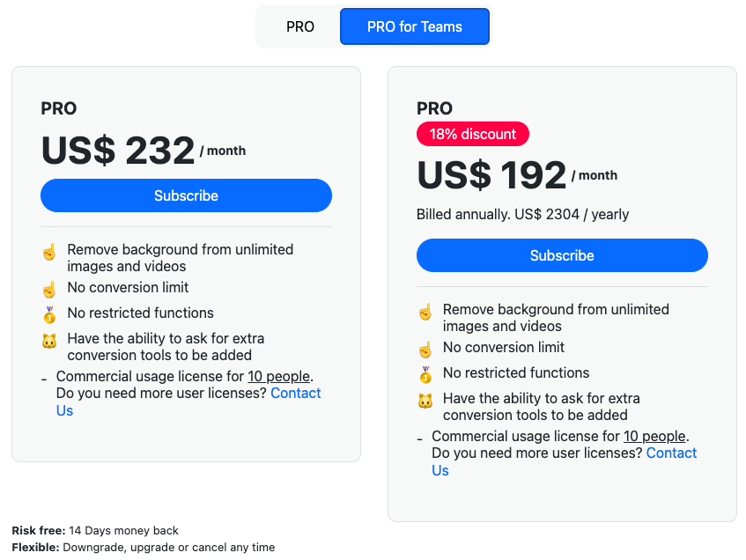Click medal icon beside No restricted functions, monthly card
746x560 pixels.
coord(49,314)
